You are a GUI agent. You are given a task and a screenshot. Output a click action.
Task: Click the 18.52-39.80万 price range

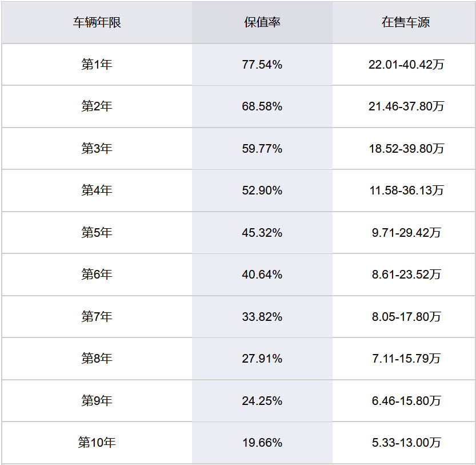(406, 149)
